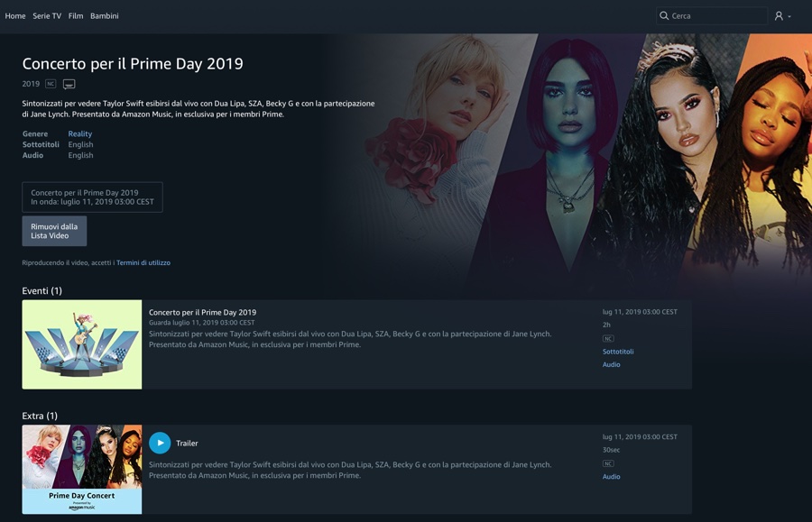
Task: Click the user profile icon
Action: tap(779, 16)
